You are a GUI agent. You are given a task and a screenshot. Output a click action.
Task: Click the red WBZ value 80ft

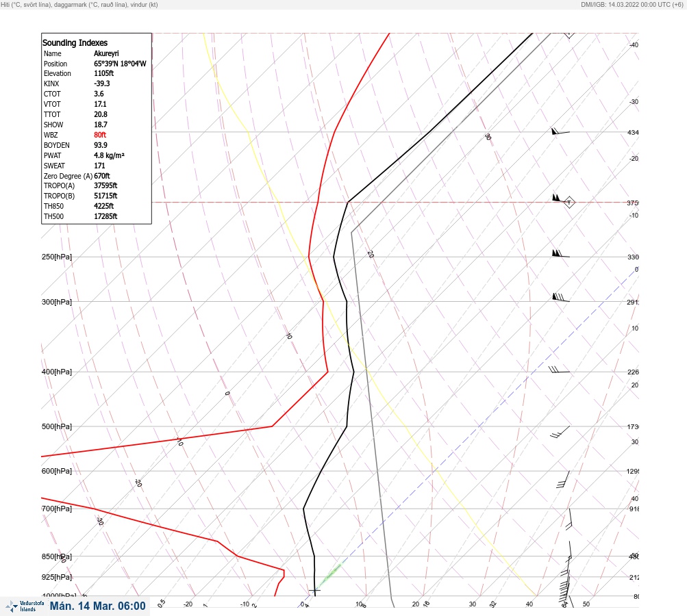coord(100,135)
